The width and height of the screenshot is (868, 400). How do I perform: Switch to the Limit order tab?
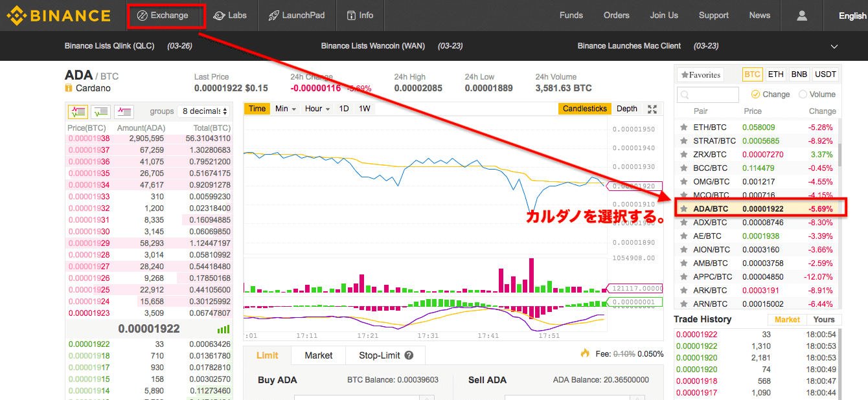[x=268, y=355]
